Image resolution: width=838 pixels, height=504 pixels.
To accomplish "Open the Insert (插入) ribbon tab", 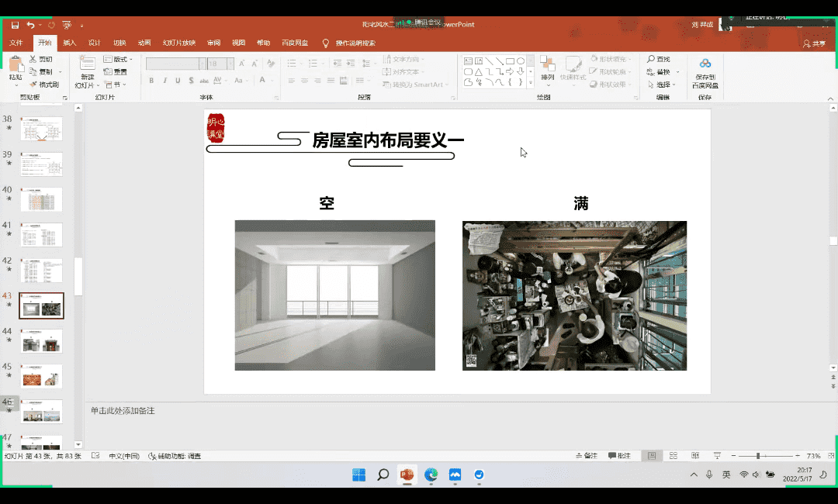I will coord(70,43).
